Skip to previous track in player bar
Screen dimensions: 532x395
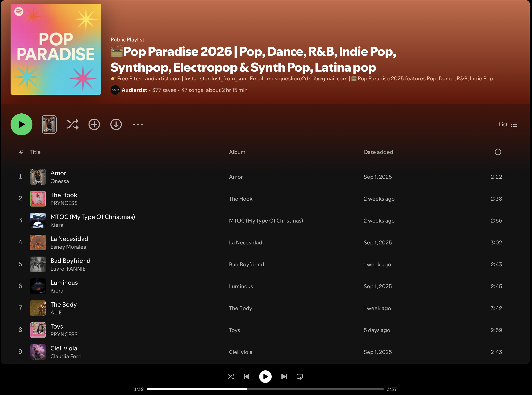[x=247, y=377]
